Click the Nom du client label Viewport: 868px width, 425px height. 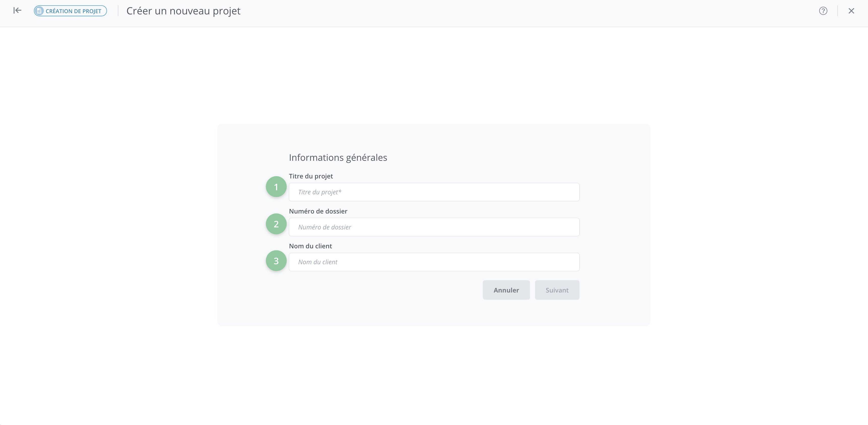coord(310,246)
